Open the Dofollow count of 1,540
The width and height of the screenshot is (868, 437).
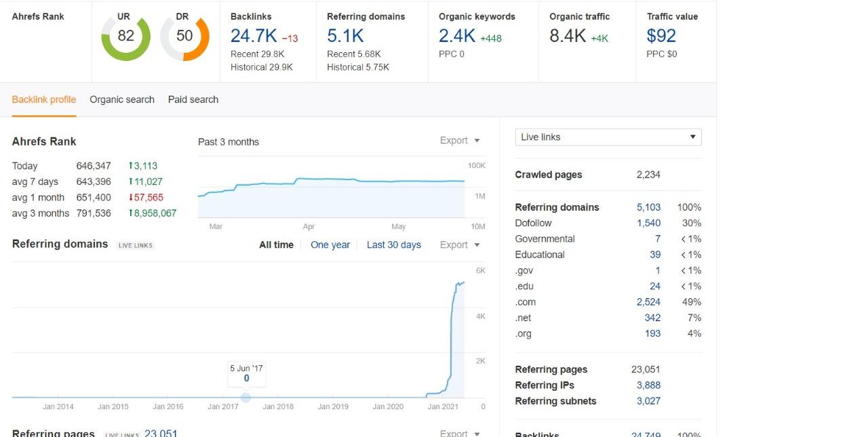649,223
